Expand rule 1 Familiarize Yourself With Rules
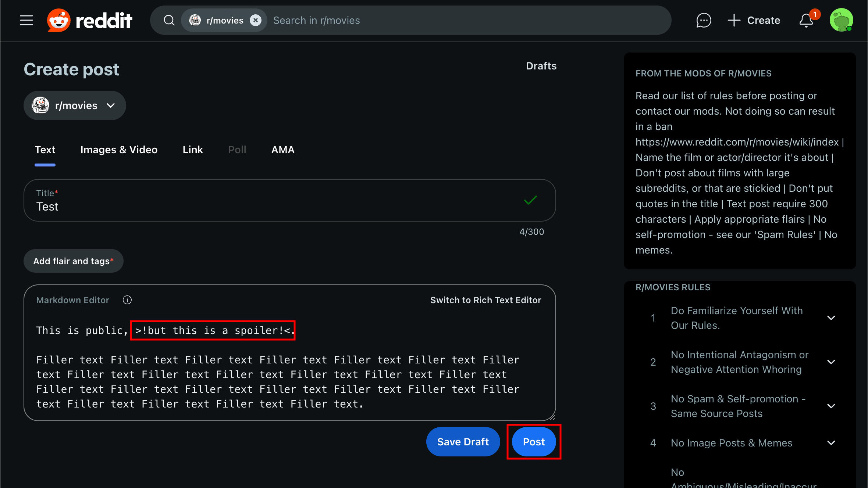868x488 pixels. [831, 318]
